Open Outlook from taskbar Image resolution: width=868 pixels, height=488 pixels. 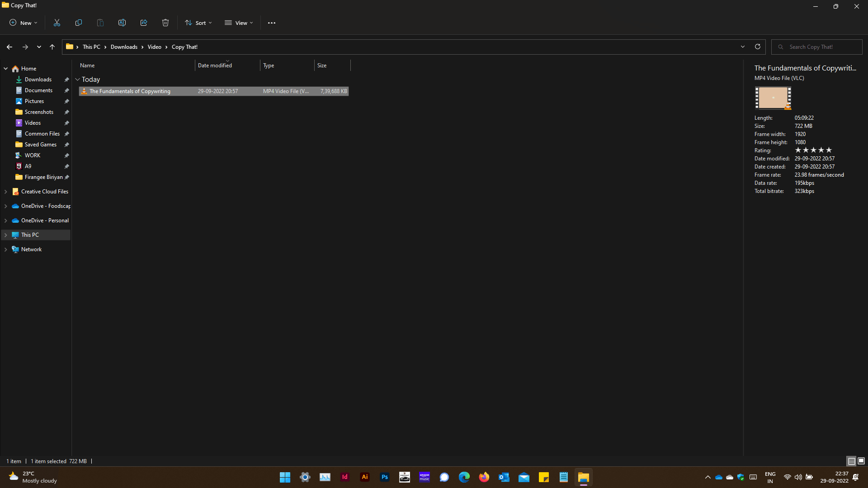pos(504,477)
